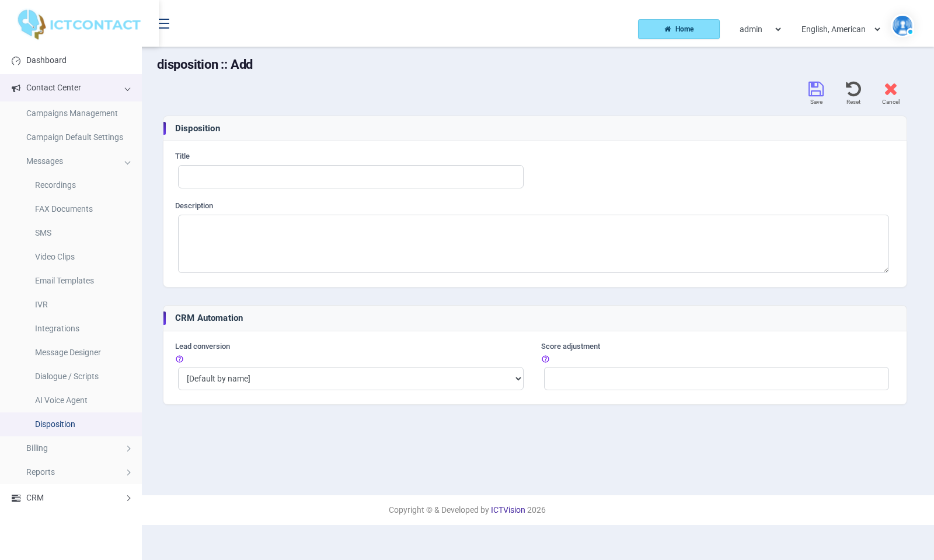Toggle the hamburger sidebar menu icon
This screenshot has width=934, height=560.
coord(164,24)
